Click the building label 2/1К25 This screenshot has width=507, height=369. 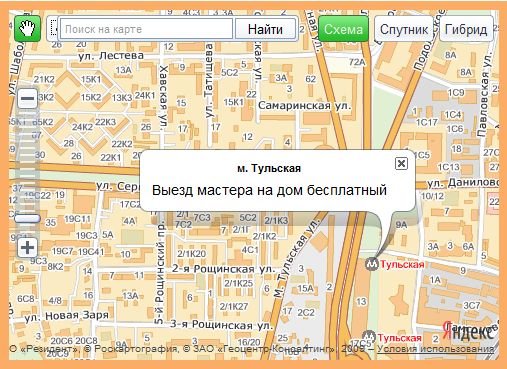coord(238,283)
